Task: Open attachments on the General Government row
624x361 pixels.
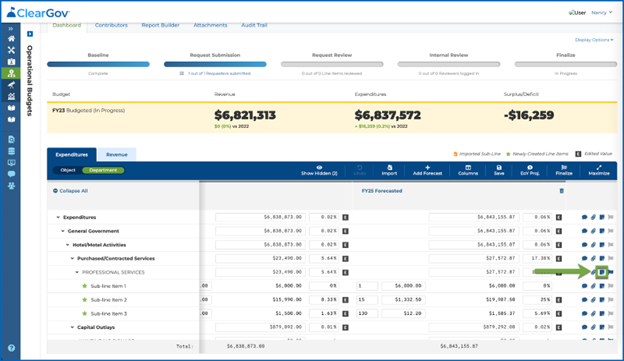Action: click(x=593, y=231)
